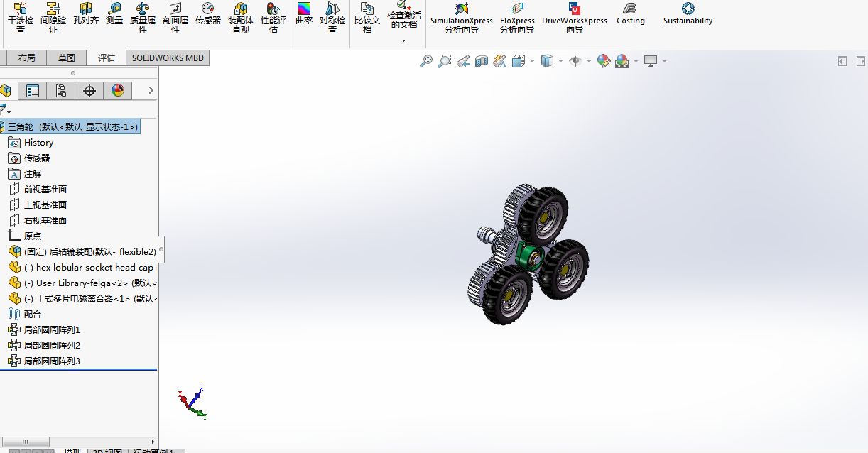Toggle the Section View icon
The height and width of the screenshot is (453, 868).
tap(482, 62)
